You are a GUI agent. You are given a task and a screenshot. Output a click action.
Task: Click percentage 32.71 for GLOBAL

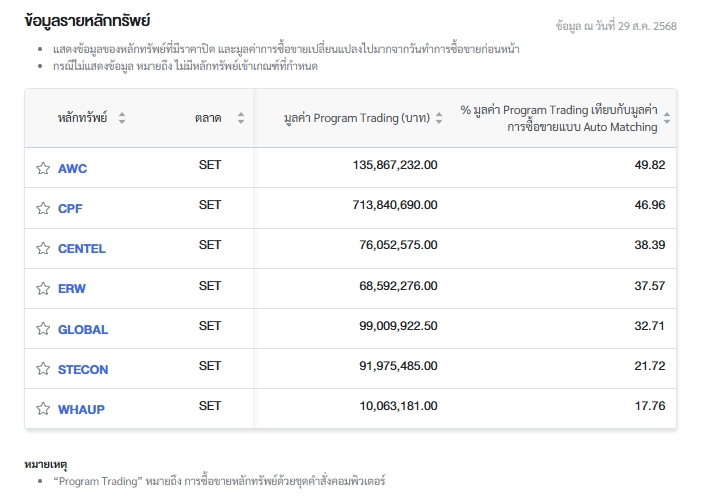pos(650,325)
